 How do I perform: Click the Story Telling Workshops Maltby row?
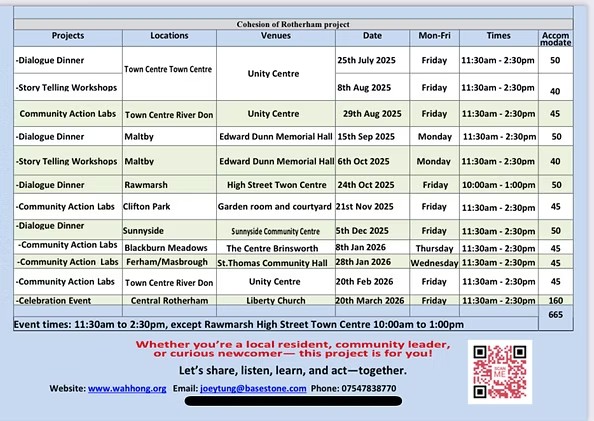click(293, 161)
